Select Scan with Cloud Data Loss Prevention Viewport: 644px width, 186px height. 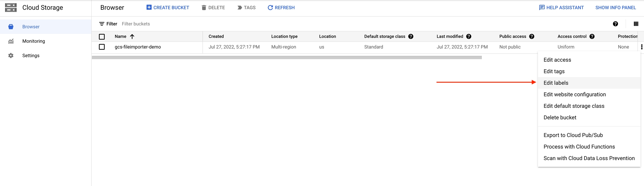(589, 158)
